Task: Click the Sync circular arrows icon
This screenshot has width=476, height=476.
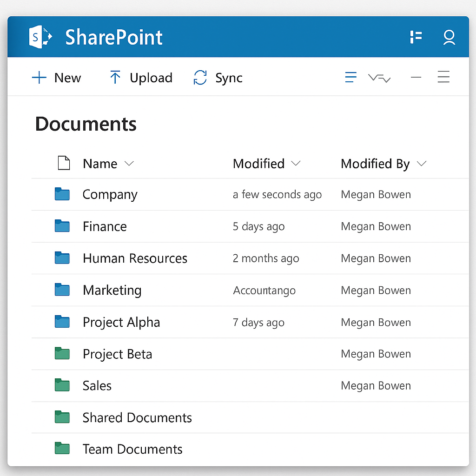Action: (200, 78)
